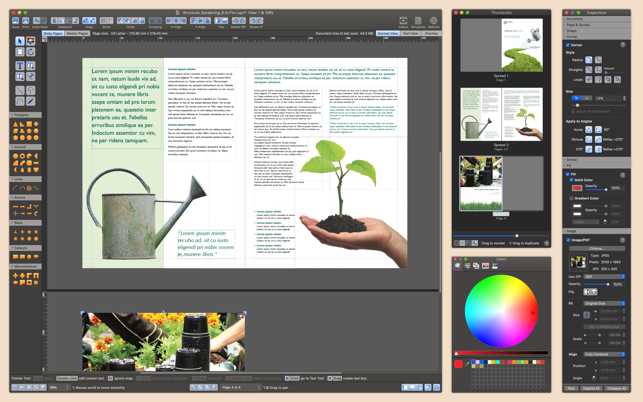The width and height of the screenshot is (643, 402).
Task: Switch to Text View
Action: (410, 33)
